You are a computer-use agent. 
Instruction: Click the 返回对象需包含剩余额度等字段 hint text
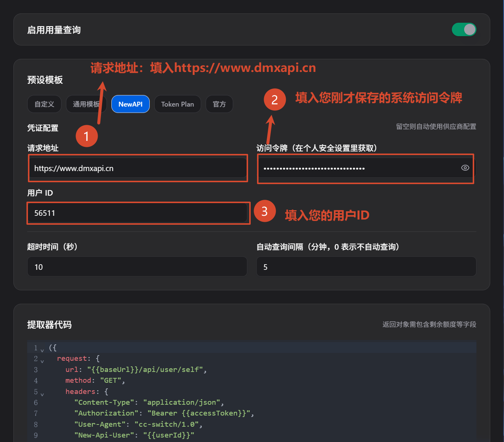pyautogui.click(x=429, y=324)
